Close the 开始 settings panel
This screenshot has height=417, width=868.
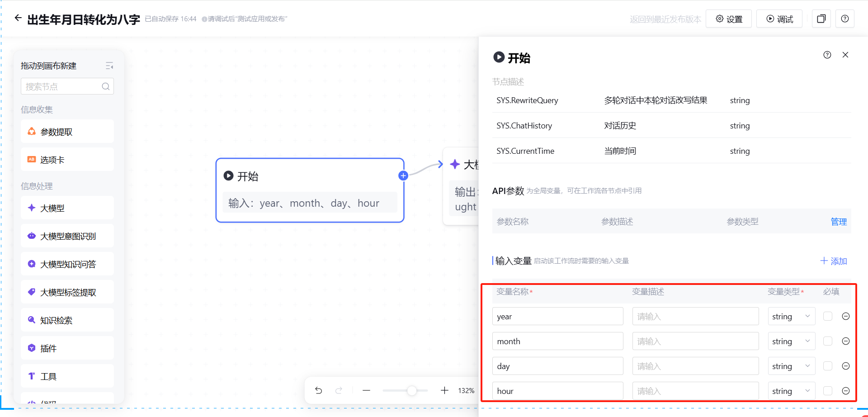click(x=845, y=55)
